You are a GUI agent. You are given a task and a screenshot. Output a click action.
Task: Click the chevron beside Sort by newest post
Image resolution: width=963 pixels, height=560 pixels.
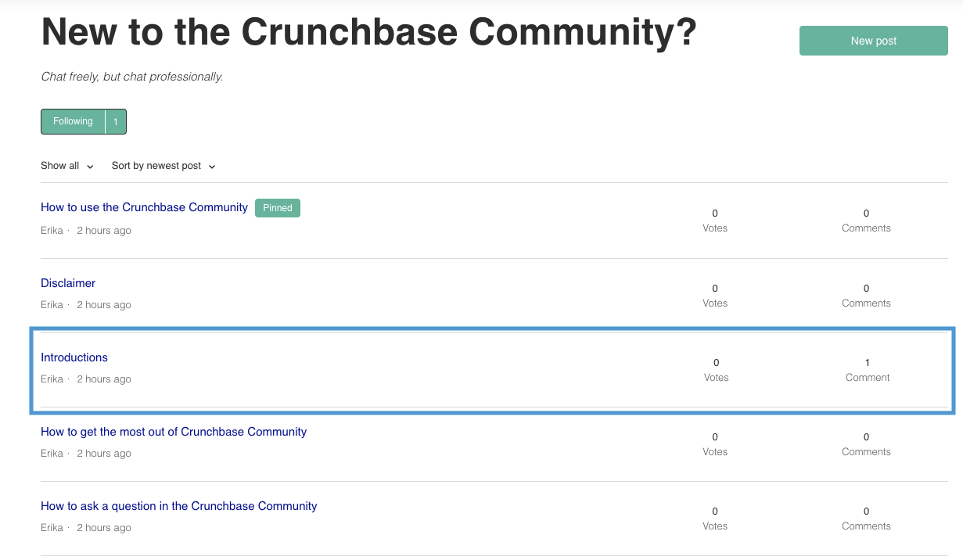coord(212,167)
